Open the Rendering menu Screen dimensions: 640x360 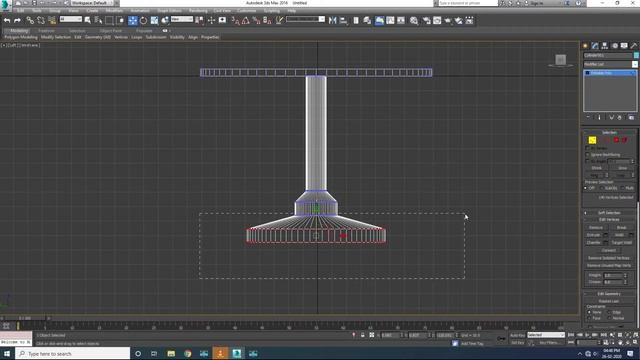click(x=198, y=11)
